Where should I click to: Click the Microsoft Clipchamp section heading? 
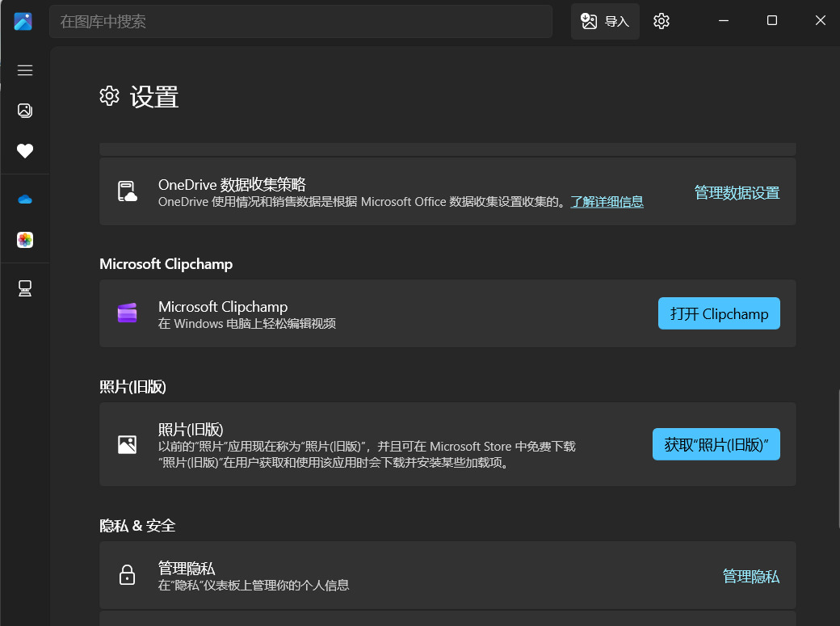click(x=166, y=264)
